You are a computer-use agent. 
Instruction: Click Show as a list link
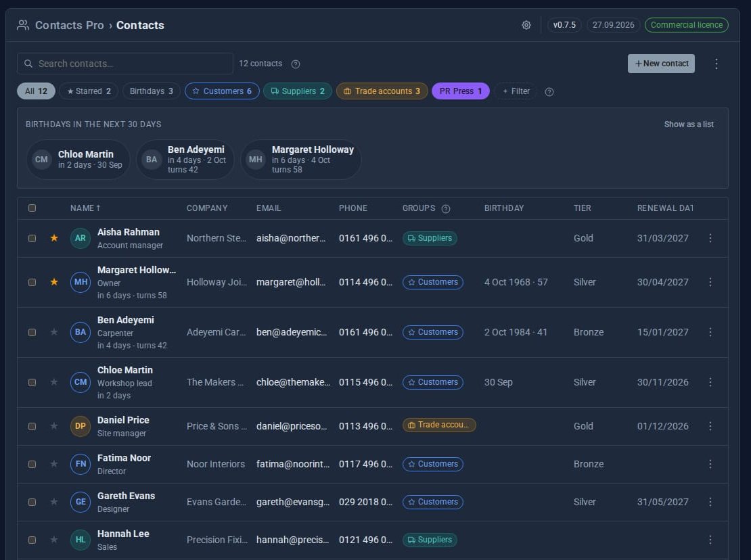tap(689, 124)
